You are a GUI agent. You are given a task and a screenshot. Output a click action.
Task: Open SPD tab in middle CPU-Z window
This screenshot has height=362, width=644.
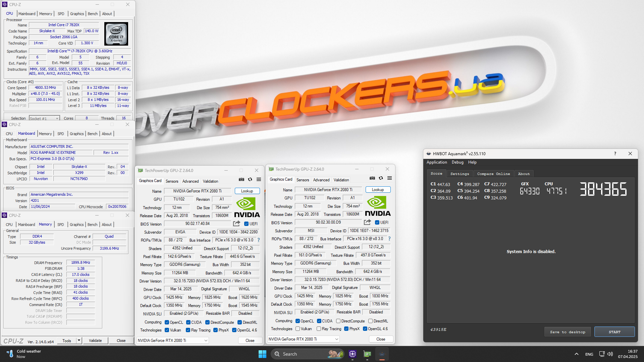(61, 134)
